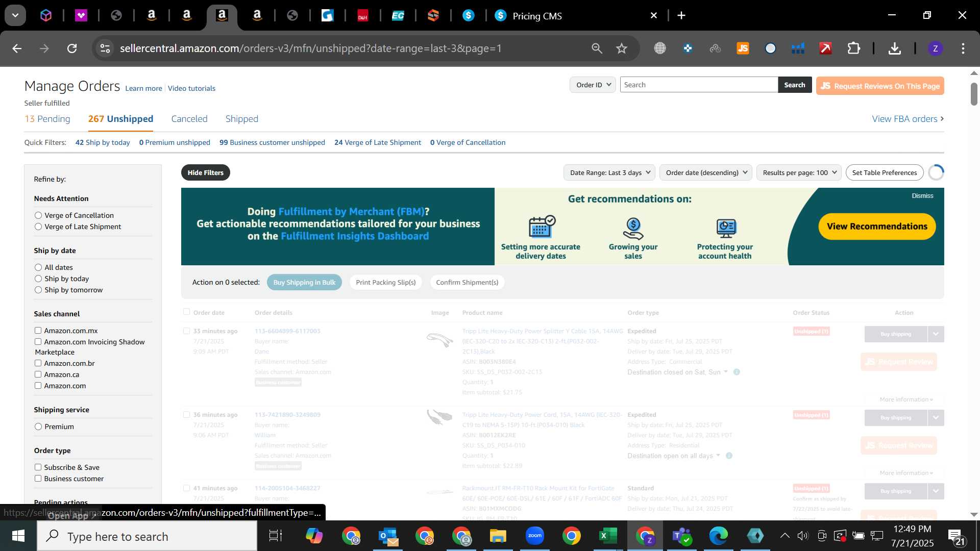Open Chrome profile Z avatar
Image resolution: width=980 pixels, height=551 pixels.
935,48
